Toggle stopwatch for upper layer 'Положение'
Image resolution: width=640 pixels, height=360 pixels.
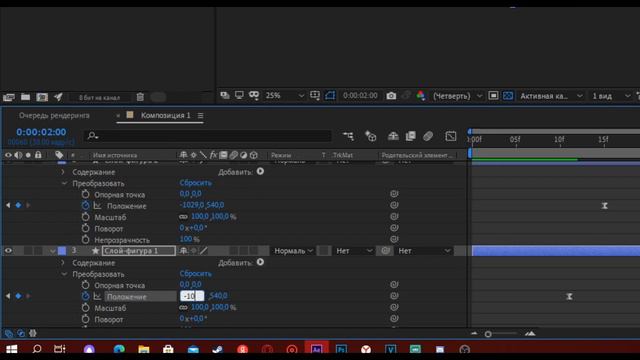(x=85, y=205)
